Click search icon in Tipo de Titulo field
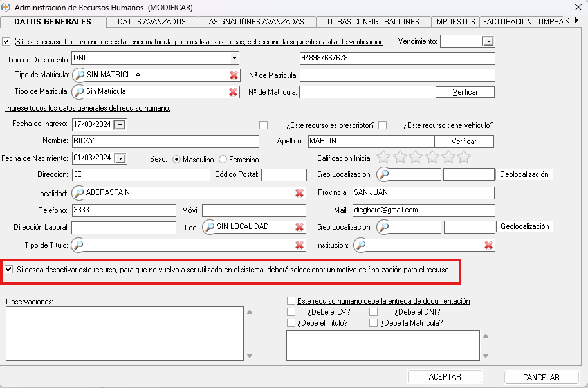Image resolution: width=588 pixels, height=388 pixels. point(79,245)
